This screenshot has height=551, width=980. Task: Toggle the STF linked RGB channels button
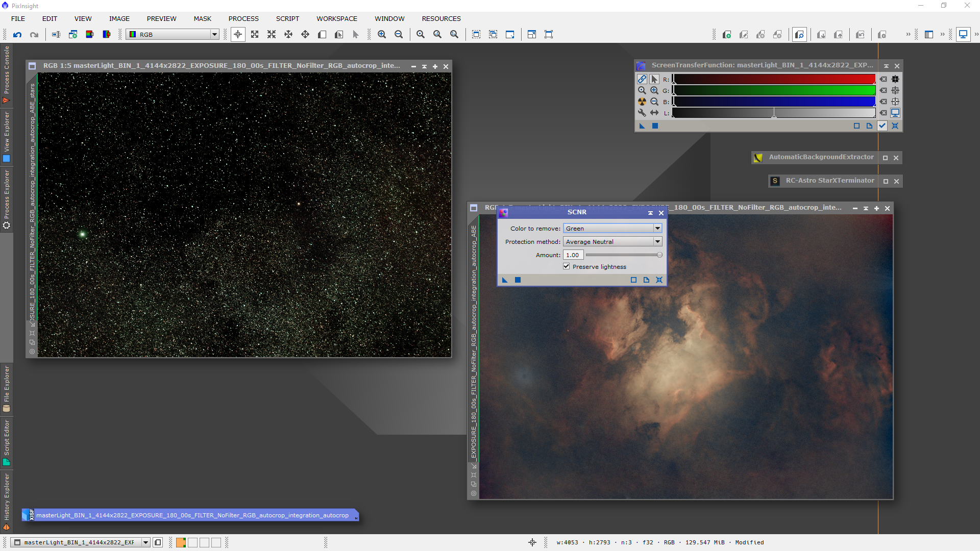(x=642, y=79)
